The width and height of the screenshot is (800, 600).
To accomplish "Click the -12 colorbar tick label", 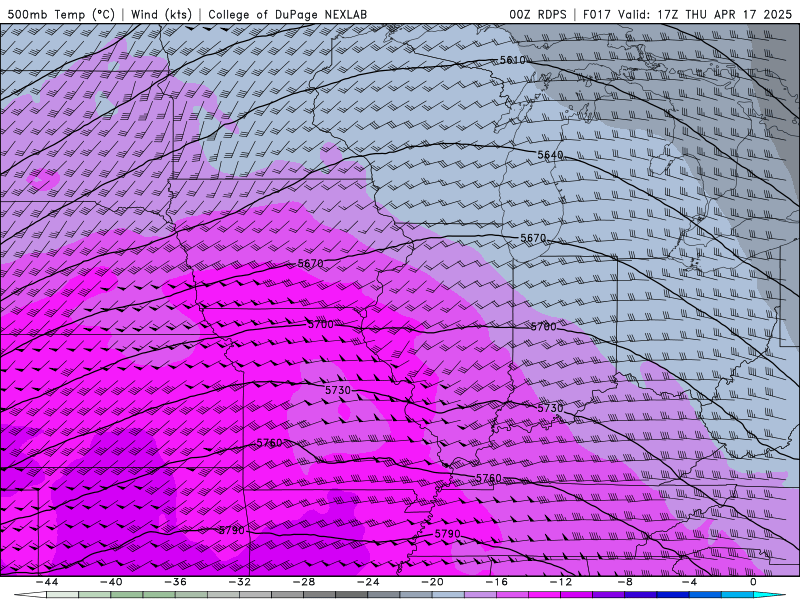I will (x=561, y=582).
